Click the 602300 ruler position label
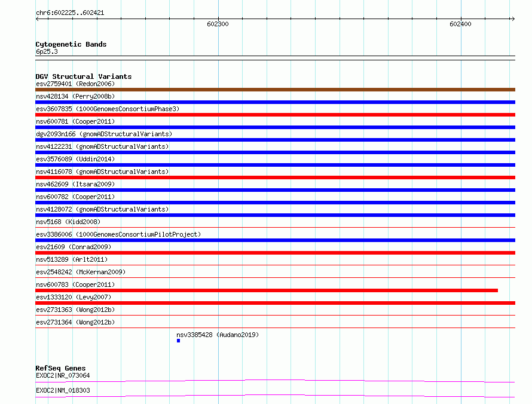Viewport: 532px width, 404px height. coord(218,24)
